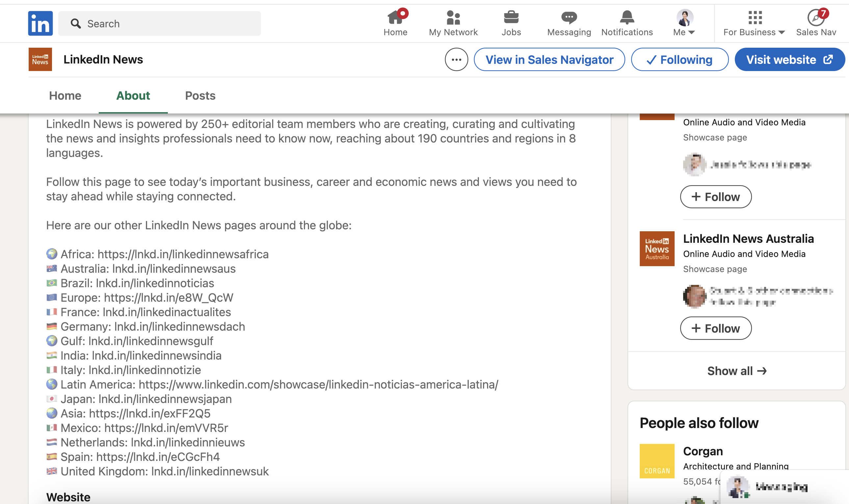Click the Visit website button
Screen dimensions: 849x504
(789, 60)
